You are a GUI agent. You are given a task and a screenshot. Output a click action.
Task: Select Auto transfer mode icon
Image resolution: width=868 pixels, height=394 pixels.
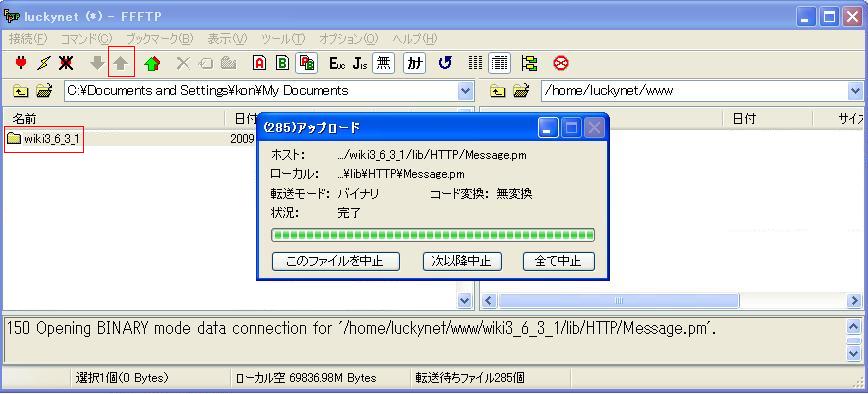tap(306, 63)
